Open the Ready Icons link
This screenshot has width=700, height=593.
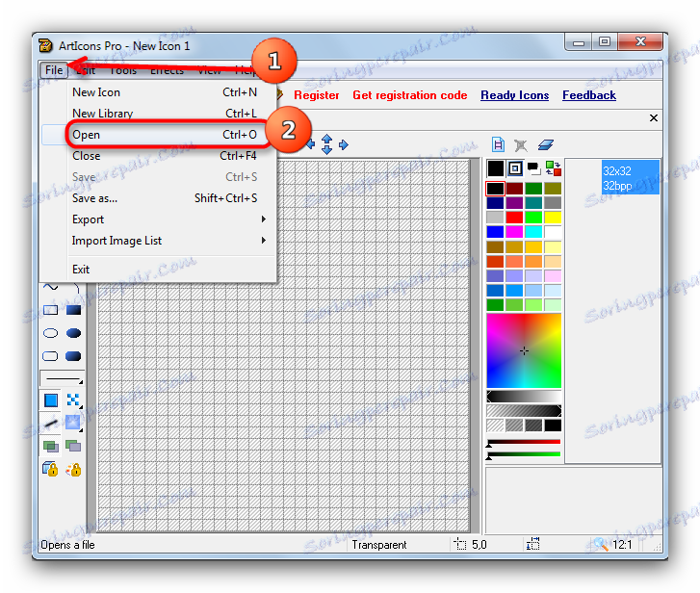(515, 95)
